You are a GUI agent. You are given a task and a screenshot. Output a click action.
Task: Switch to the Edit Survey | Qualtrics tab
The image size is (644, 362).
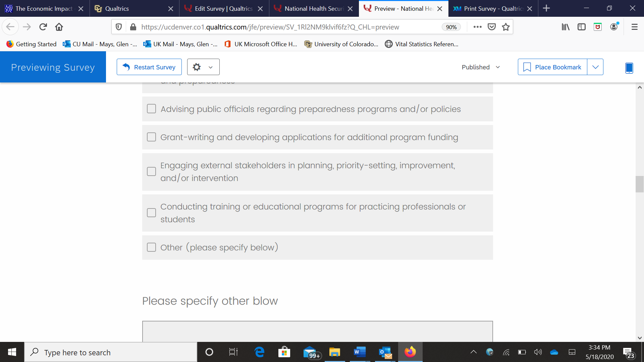(224, 8)
